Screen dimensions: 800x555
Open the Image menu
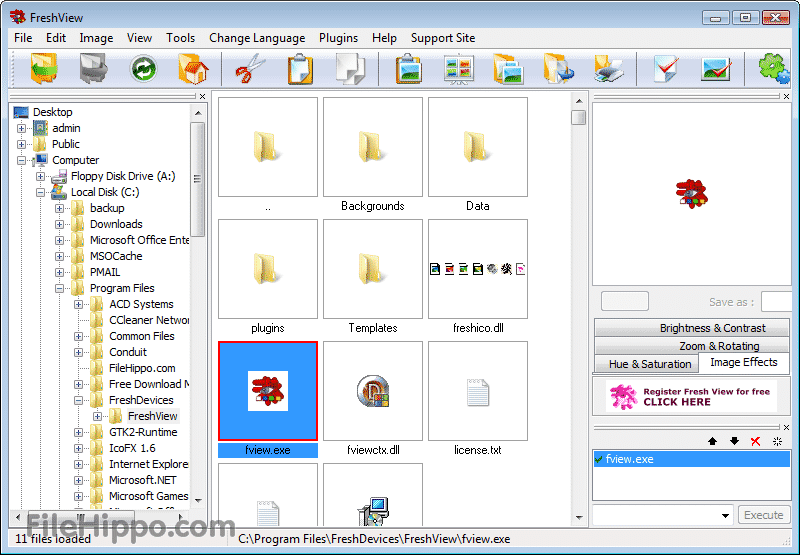coord(96,38)
